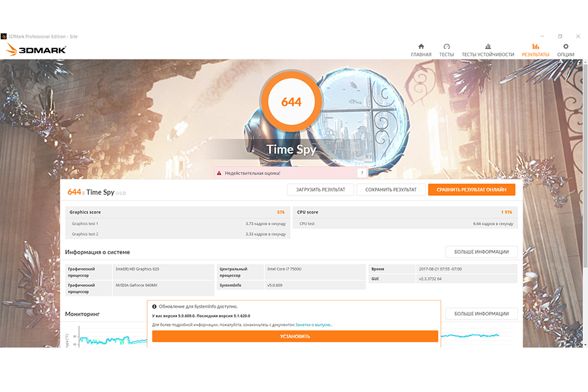Open БОЛЬШЕ ИНФОРМАЦИИ for Мониторинг
Viewport: 588px width, 392px height.
(x=482, y=314)
